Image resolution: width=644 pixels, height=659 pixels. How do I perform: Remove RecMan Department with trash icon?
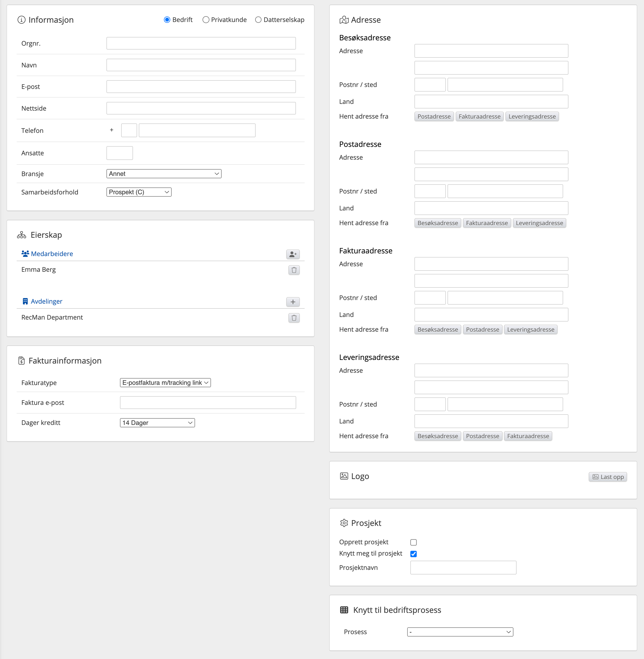point(294,318)
